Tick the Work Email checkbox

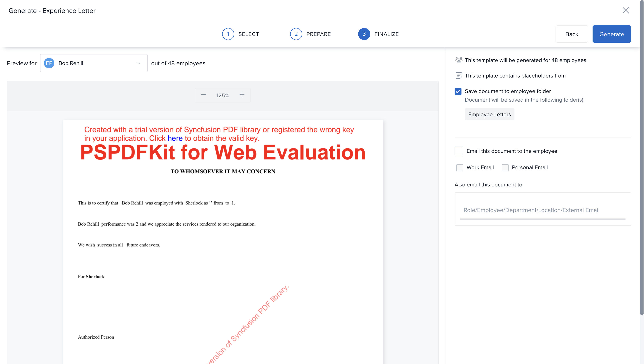click(x=460, y=167)
